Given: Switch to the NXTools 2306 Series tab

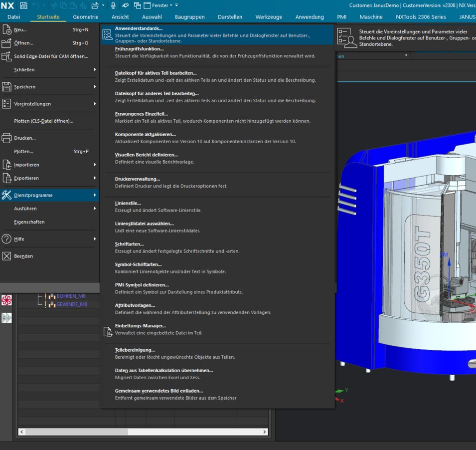Looking at the screenshot, I should (x=421, y=17).
